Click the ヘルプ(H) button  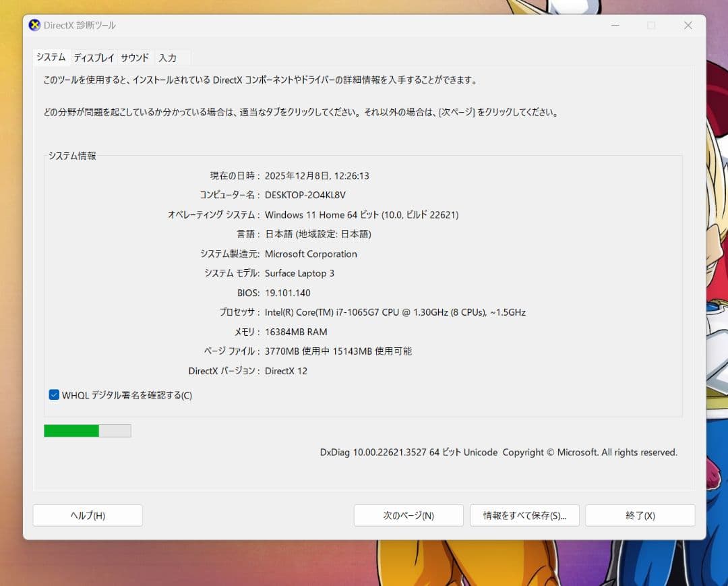[x=88, y=515]
